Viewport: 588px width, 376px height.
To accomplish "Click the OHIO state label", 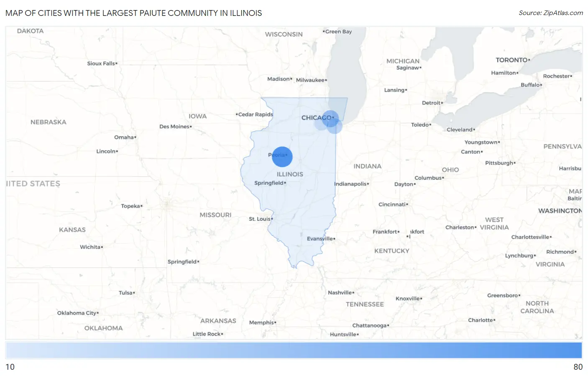I will (450, 170).
